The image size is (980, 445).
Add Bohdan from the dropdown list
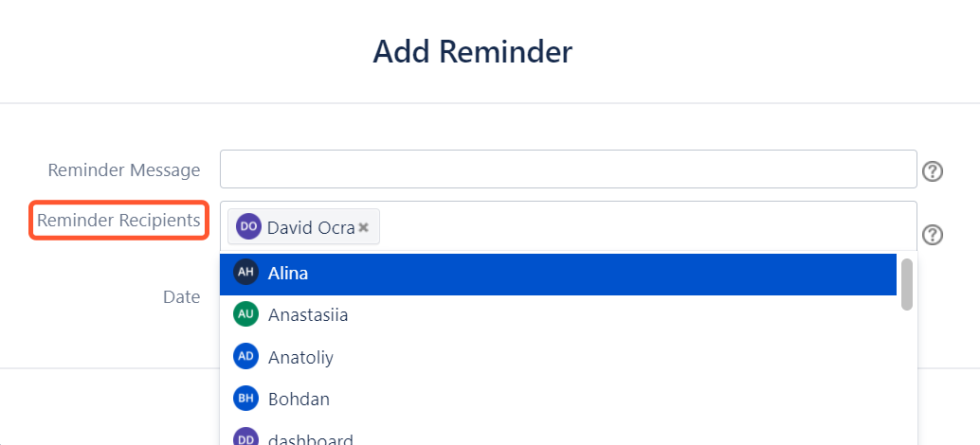pos(299,399)
